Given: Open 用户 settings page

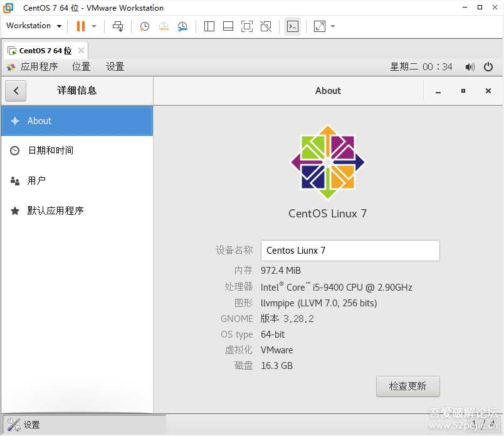Looking at the screenshot, I should [x=77, y=180].
